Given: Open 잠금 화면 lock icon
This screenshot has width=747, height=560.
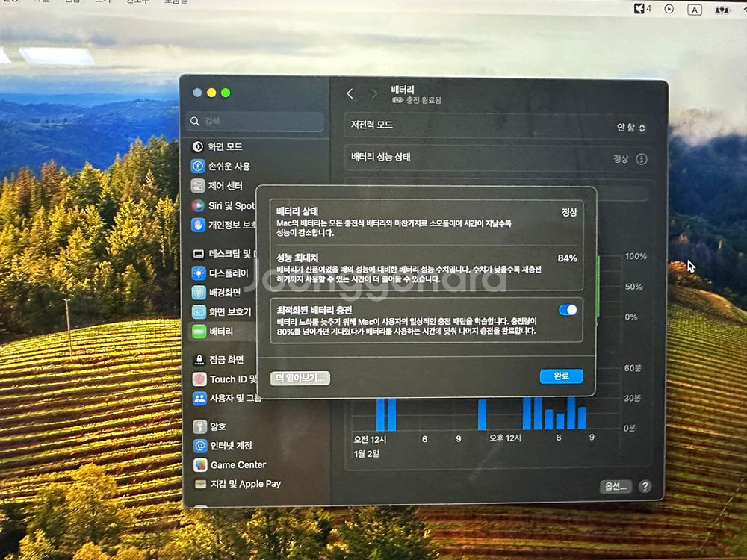Looking at the screenshot, I should coord(199,360).
